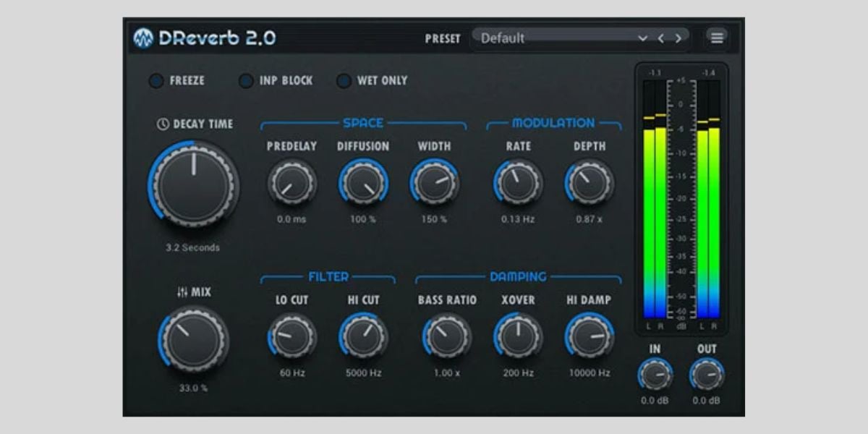Go to the next preset arrow
Image resolution: width=868 pixels, height=434 pixels.
pos(678,38)
